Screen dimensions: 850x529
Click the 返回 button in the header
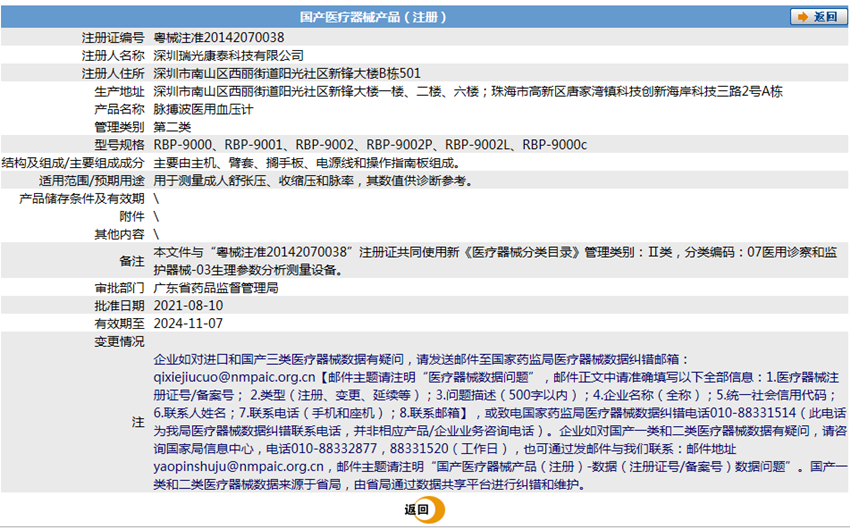(818, 17)
